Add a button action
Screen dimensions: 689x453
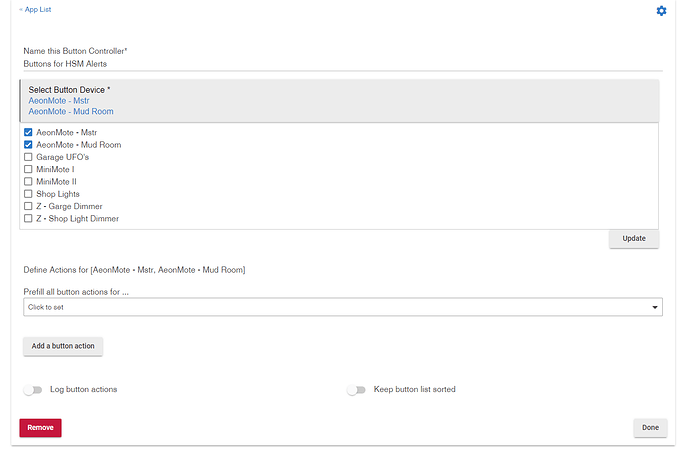coord(63,346)
